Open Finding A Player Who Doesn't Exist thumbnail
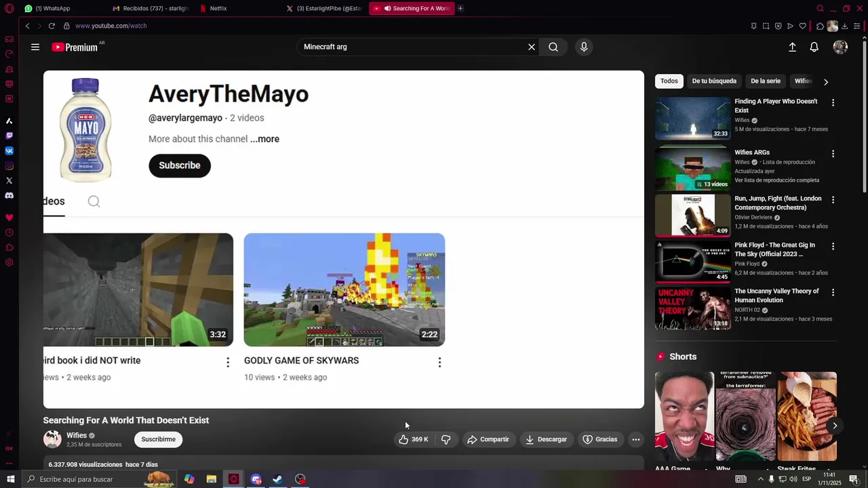The height and width of the screenshot is (488, 868). tap(693, 118)
